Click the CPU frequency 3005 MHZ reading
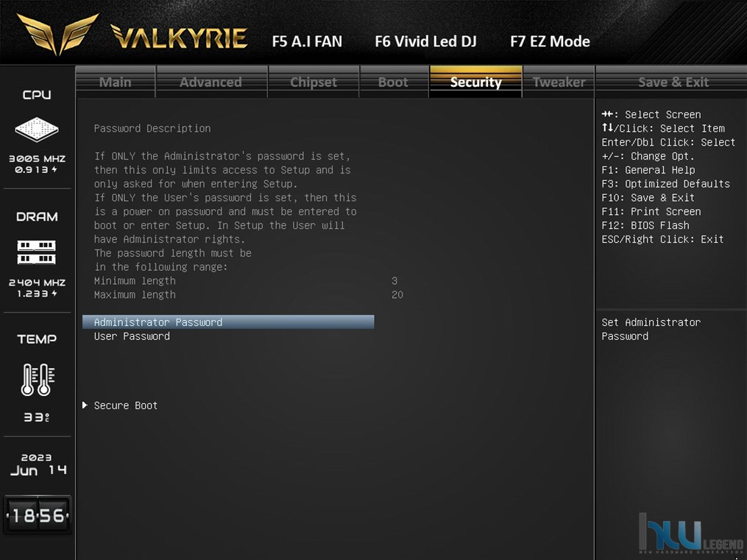 [37, 158]
